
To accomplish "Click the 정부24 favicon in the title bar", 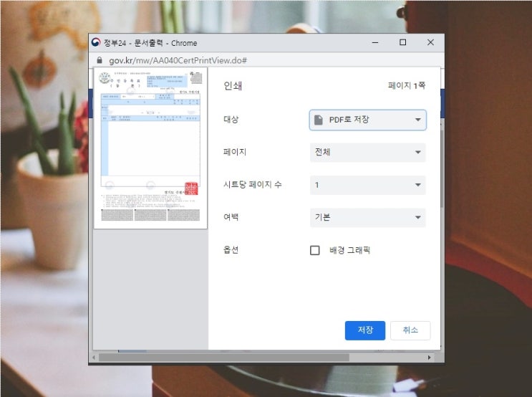I will click(96, 42).
